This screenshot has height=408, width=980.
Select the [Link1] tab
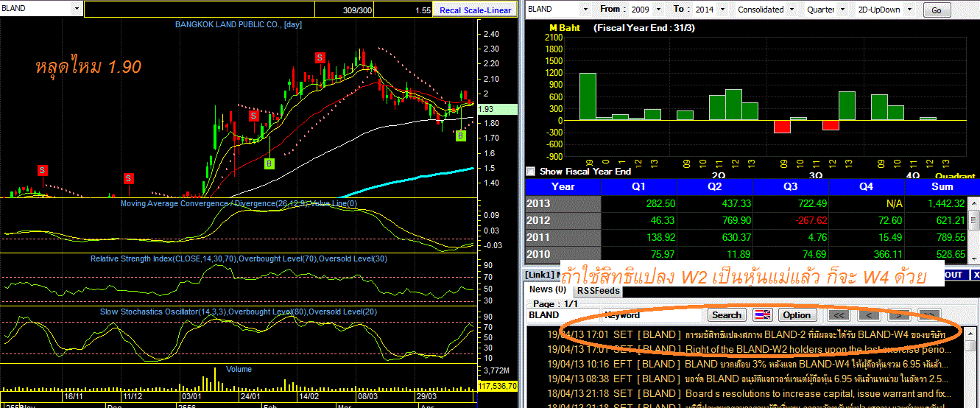(539, 275)
